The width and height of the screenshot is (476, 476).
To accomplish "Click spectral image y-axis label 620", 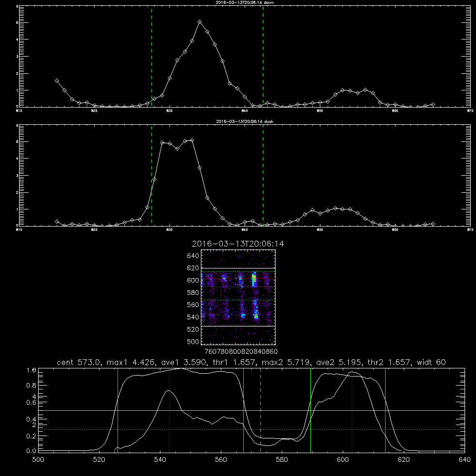I will point(193,268).
